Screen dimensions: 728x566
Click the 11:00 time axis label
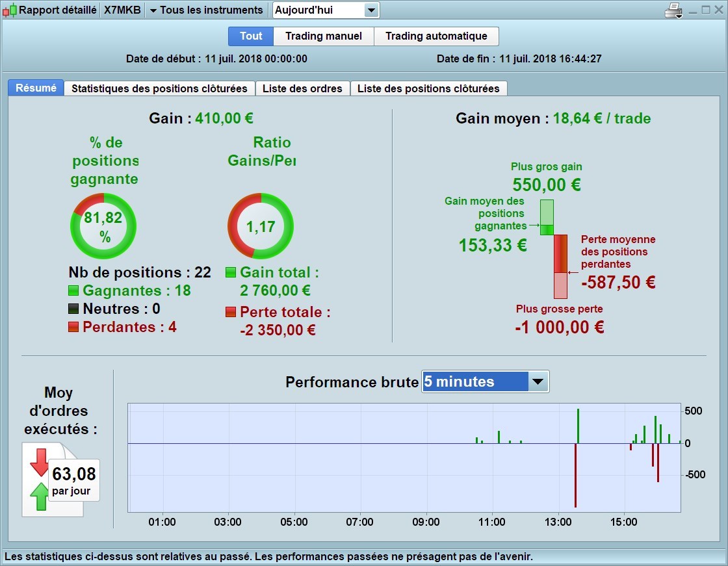491,522
